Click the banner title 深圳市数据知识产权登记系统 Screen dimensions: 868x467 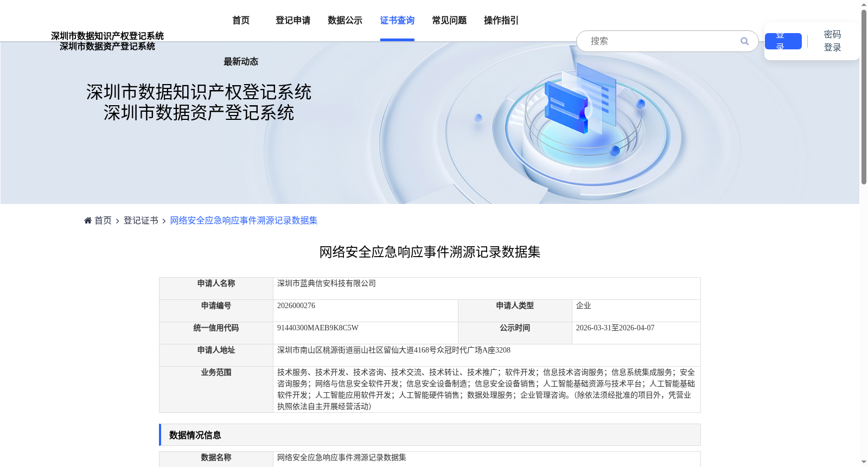pyautogui.click(x=199, y=92)
